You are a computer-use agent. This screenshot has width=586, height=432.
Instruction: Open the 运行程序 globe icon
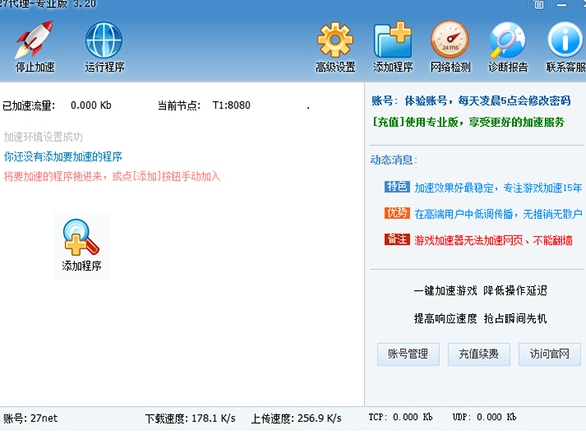104,40
